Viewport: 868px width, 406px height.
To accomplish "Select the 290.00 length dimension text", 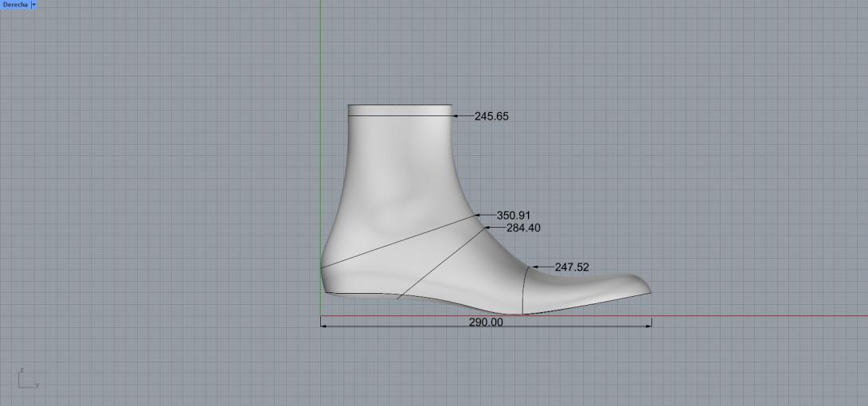I will tap(486, 323).
